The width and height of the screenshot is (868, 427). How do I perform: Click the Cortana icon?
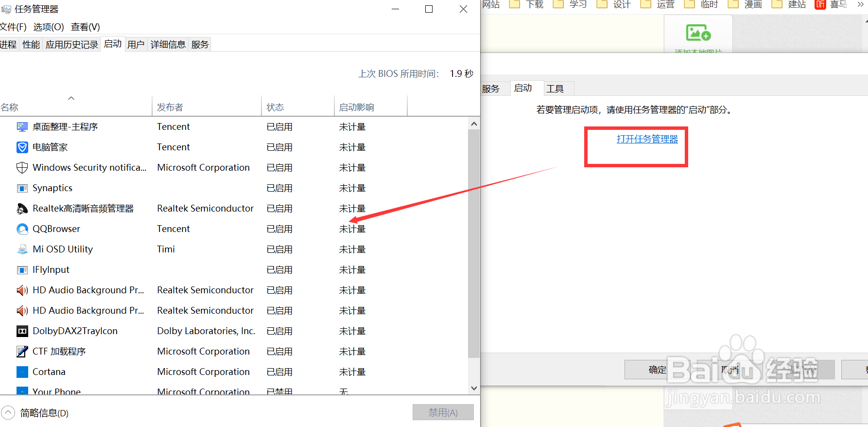point(22,372)
